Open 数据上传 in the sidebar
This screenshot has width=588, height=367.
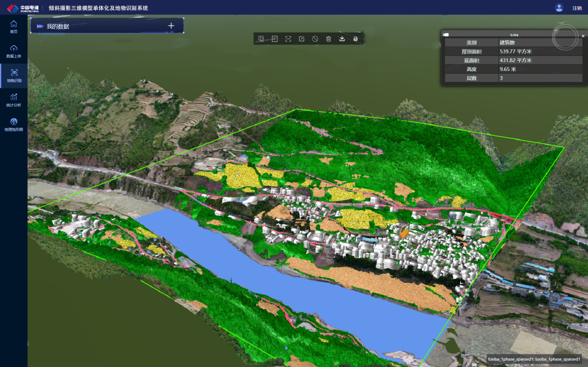pyautogui.click(x=14, y=51)
